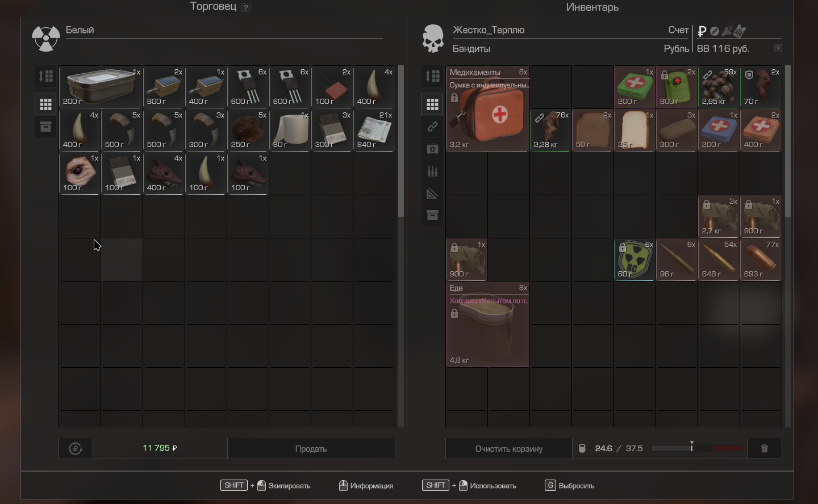
Task: Select the archive box filter in trader panel
Action: pyautogui.click(x=45, y=127)
